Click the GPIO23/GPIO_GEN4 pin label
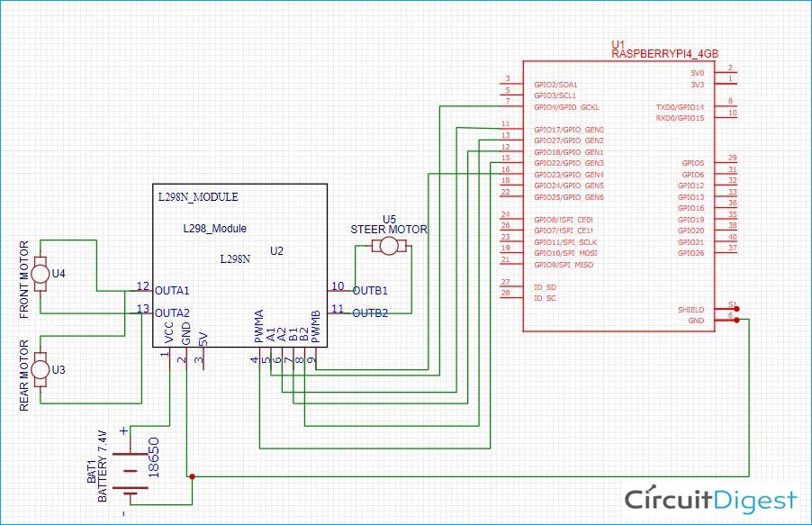812x525 pixels. 569,175
